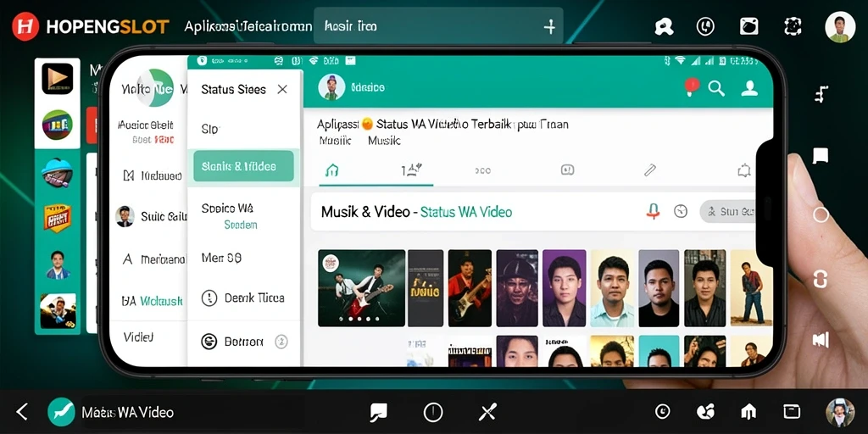The image size is (868, 434).
Task: Switch to the card icon tab
Action: click(x=567, y=170)
